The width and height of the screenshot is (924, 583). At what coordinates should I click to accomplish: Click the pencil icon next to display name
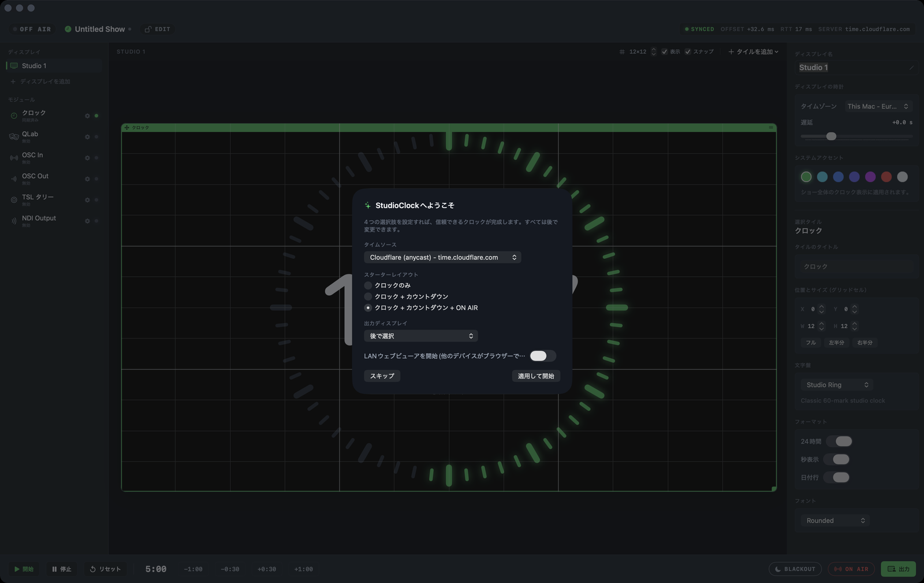click(x=911, y=68)
